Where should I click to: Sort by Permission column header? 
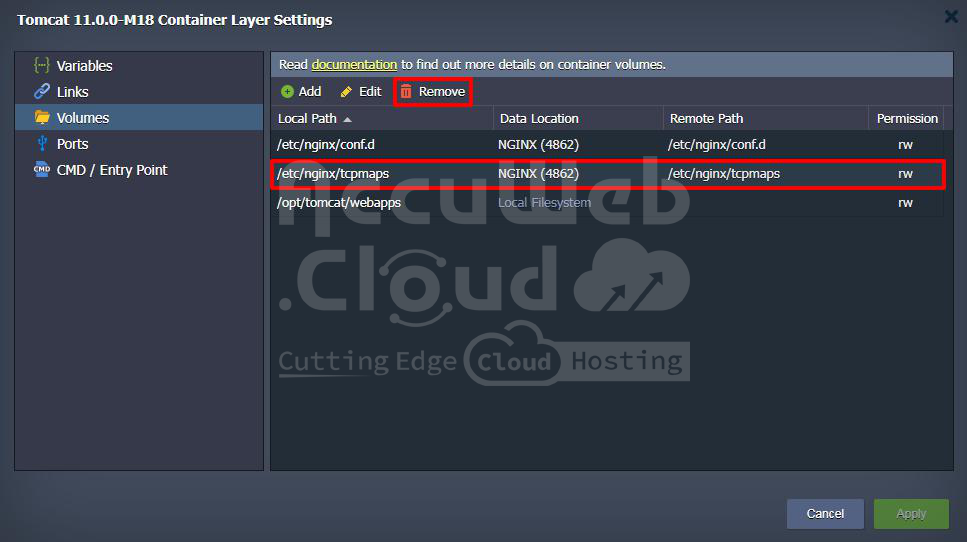(907, 118)
